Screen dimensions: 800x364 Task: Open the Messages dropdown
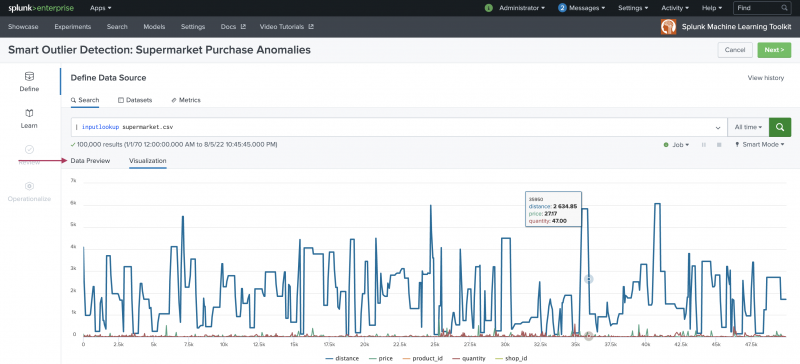[x=587, y=8]
